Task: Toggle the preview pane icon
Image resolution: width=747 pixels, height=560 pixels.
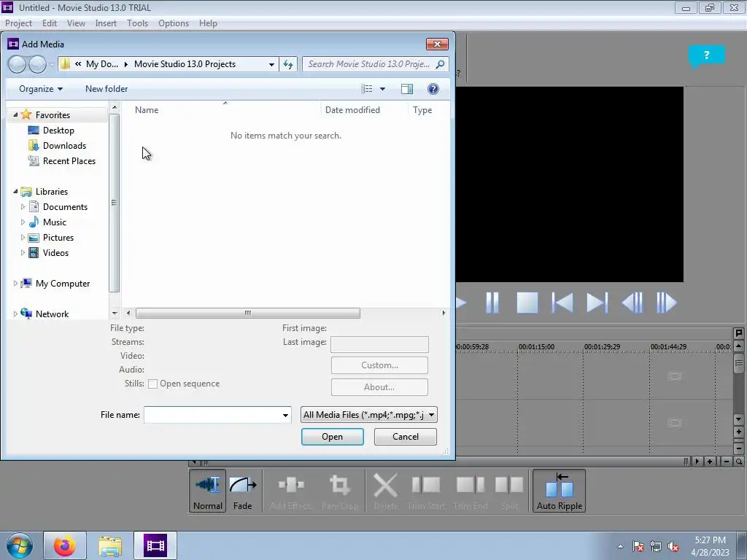Action: click(407, 89)
